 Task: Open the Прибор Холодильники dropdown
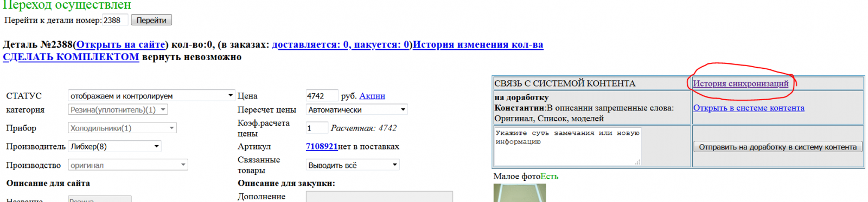(123, 128)
